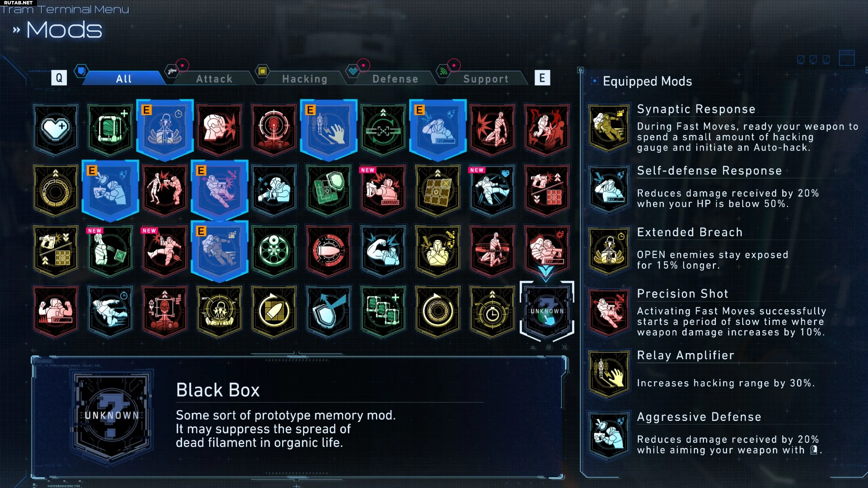This screenshot has height=488, width=868.
Task: Select the Black Box UNKNOWN mod tile
Action: pyautogui.click(x=547, y=311)
